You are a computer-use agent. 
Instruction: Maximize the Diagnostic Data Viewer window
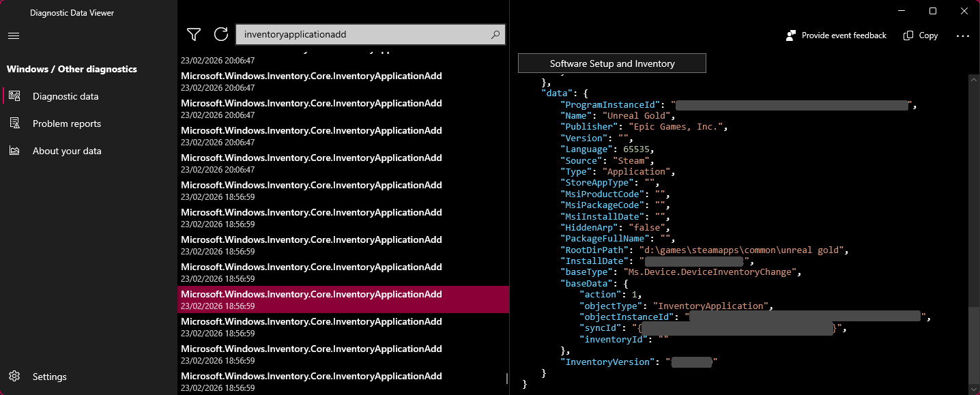[933, 11]
